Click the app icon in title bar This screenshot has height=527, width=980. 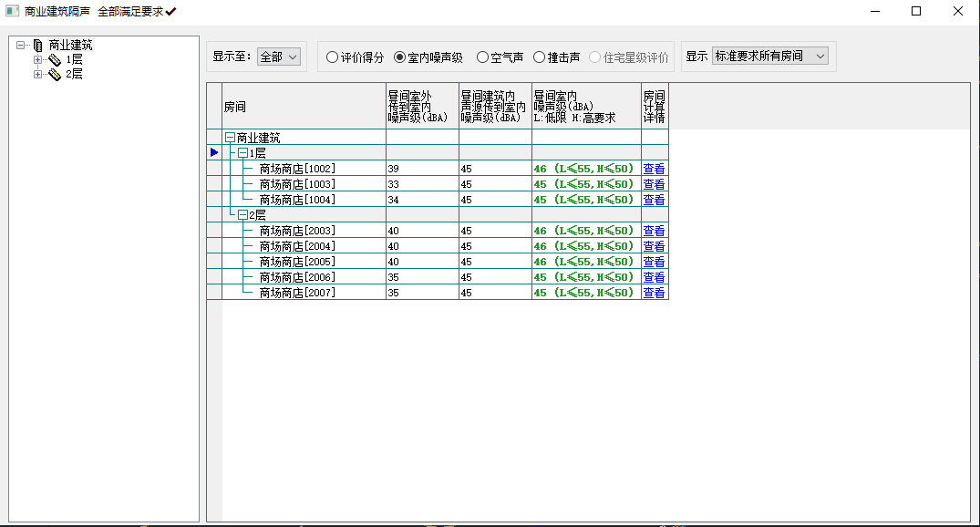12,11
